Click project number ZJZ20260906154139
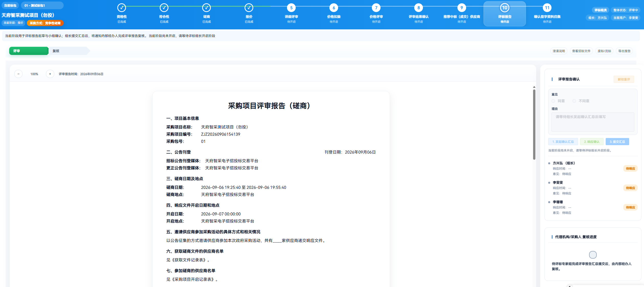644x287 pixels. [x=221, y=134]
